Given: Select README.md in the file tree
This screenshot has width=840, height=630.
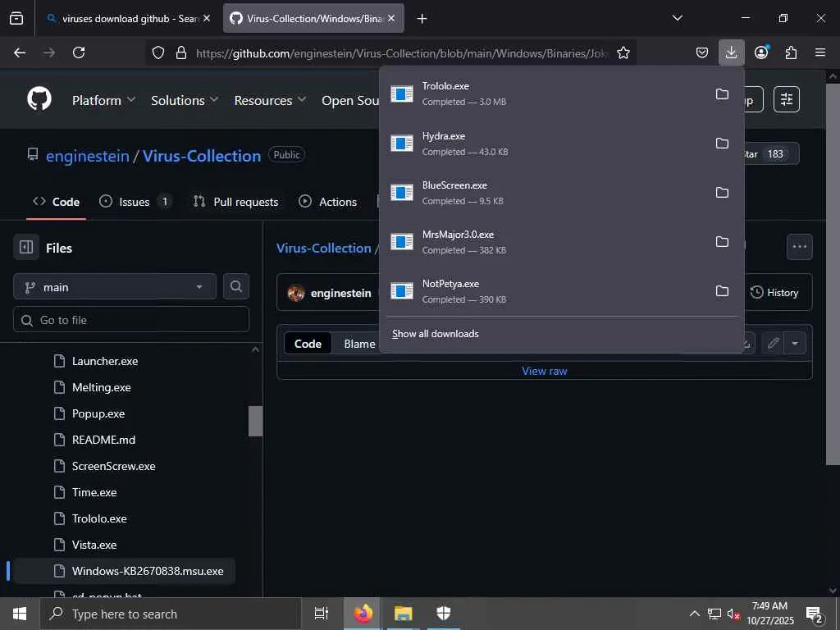Looking at the screenshot, I should click(x=103, y=440).
